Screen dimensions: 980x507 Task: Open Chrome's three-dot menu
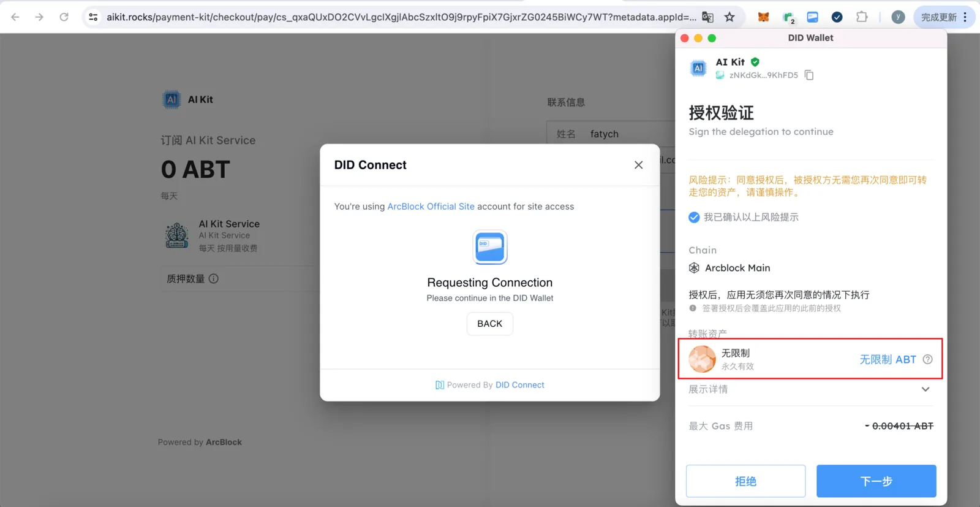pyautogui.click(x=965, y=17)
